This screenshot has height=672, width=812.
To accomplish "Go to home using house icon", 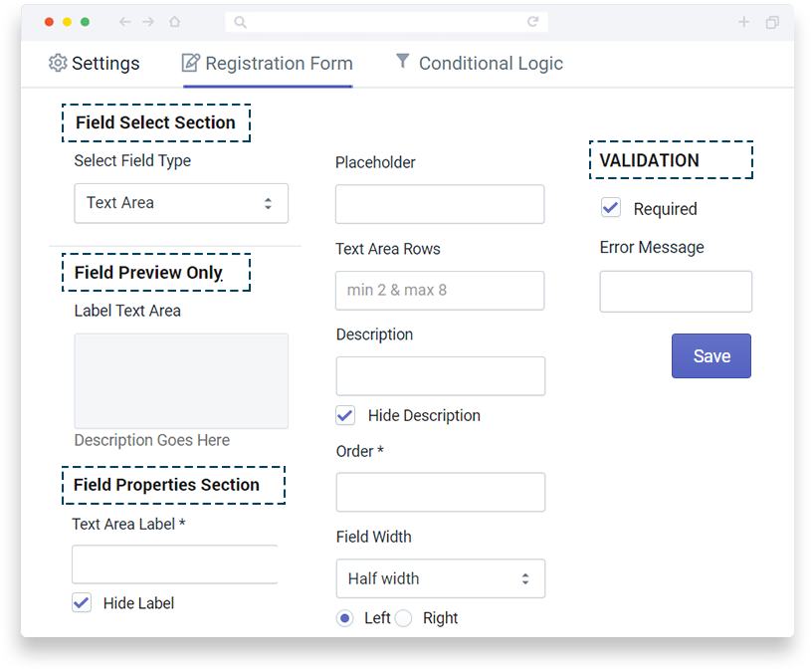I will coord(175,22).
